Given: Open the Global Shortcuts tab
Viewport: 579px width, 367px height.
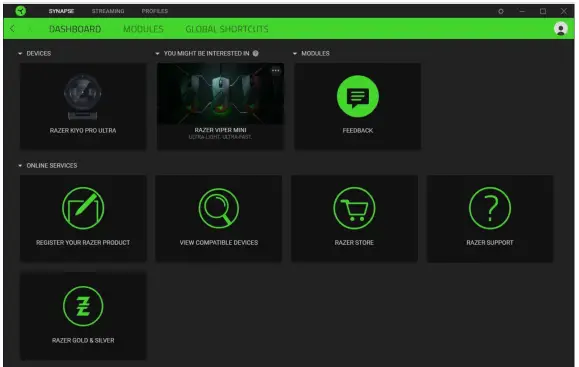Looking at the screenshot, I should (227, 29).
